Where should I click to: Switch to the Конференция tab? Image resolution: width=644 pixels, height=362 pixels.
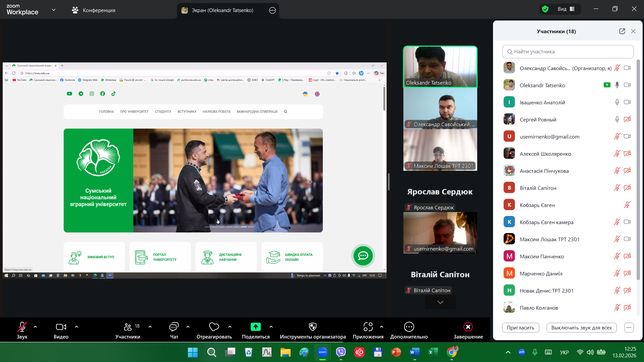94,10
